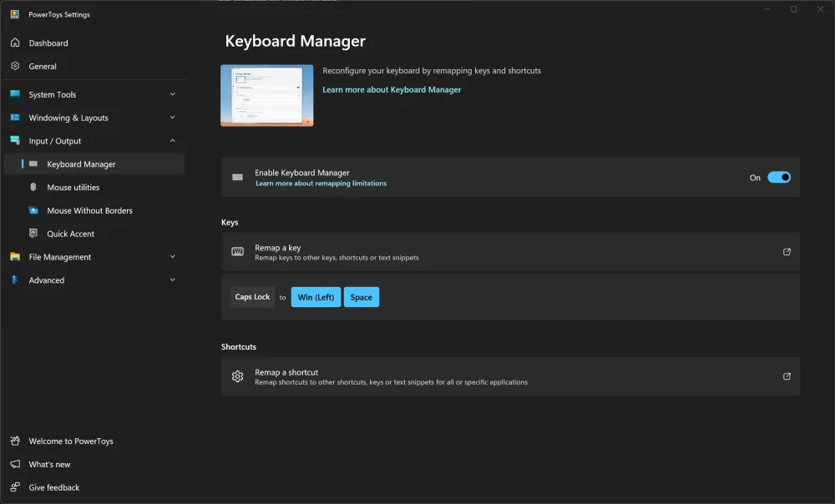Click the Win (Left) key chip

point(316,297)
